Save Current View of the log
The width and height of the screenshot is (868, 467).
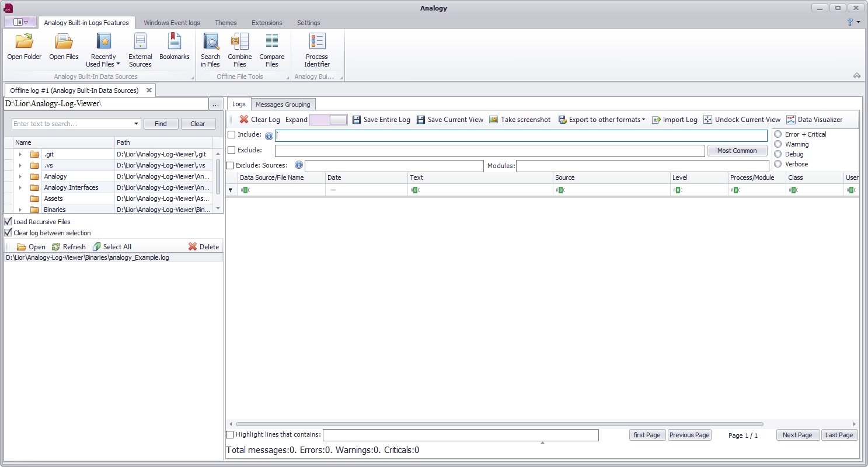point(449,120)
